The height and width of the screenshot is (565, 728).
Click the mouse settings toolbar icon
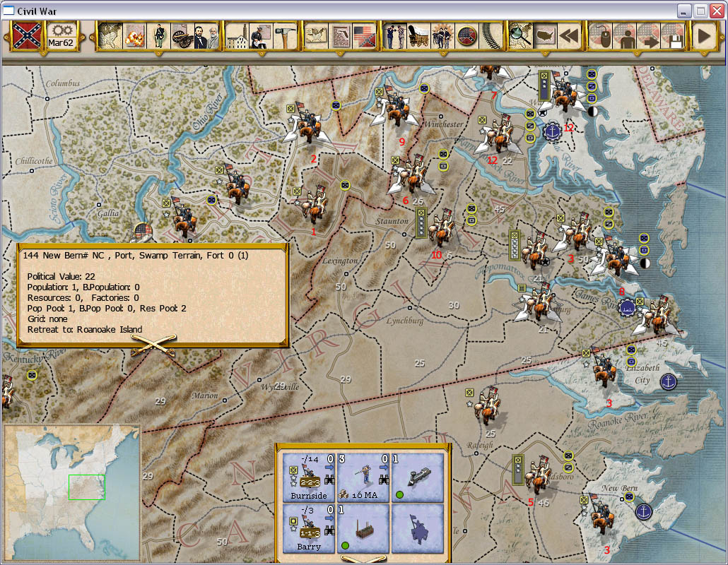(x=601, y=36)
